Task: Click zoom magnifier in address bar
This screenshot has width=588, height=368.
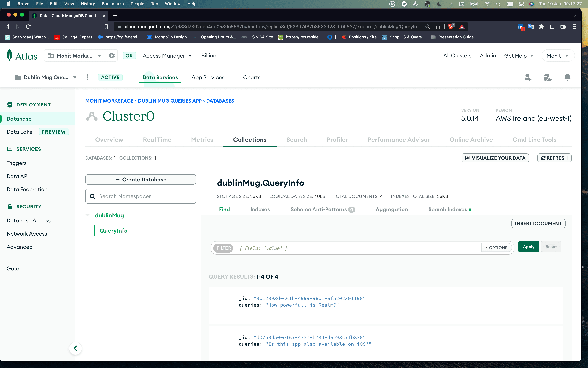Action: click(427, 26)
